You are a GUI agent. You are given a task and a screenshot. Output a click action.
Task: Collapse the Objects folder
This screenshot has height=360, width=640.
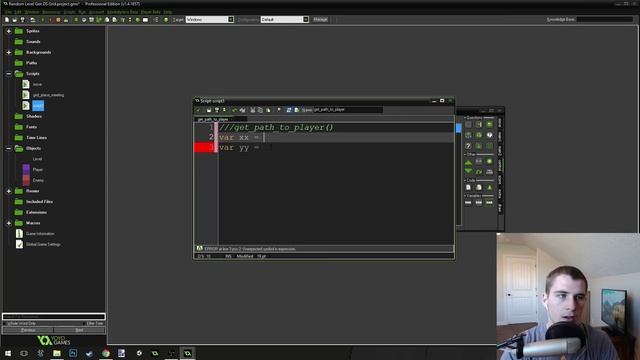tap(9, 149)
